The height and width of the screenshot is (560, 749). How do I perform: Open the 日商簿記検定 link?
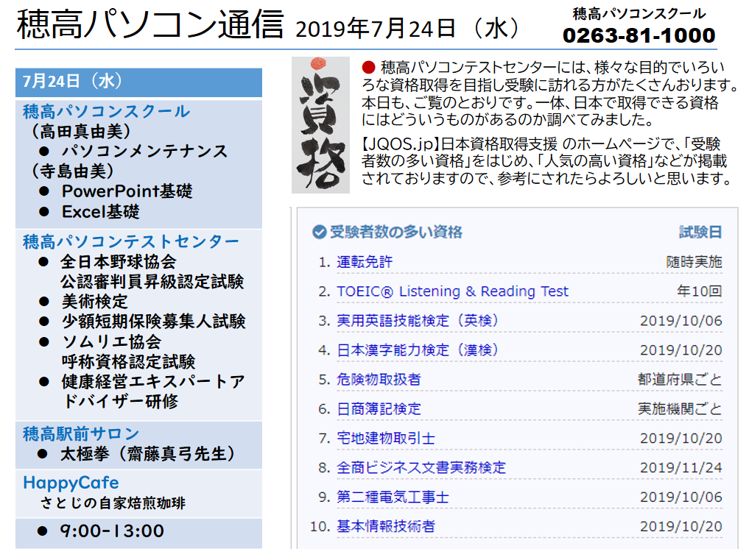tap(379, 409)
